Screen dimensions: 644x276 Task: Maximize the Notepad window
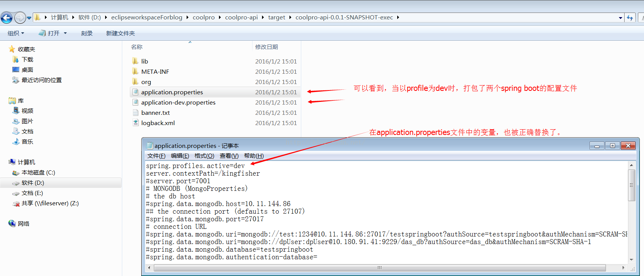coord(612,146)
